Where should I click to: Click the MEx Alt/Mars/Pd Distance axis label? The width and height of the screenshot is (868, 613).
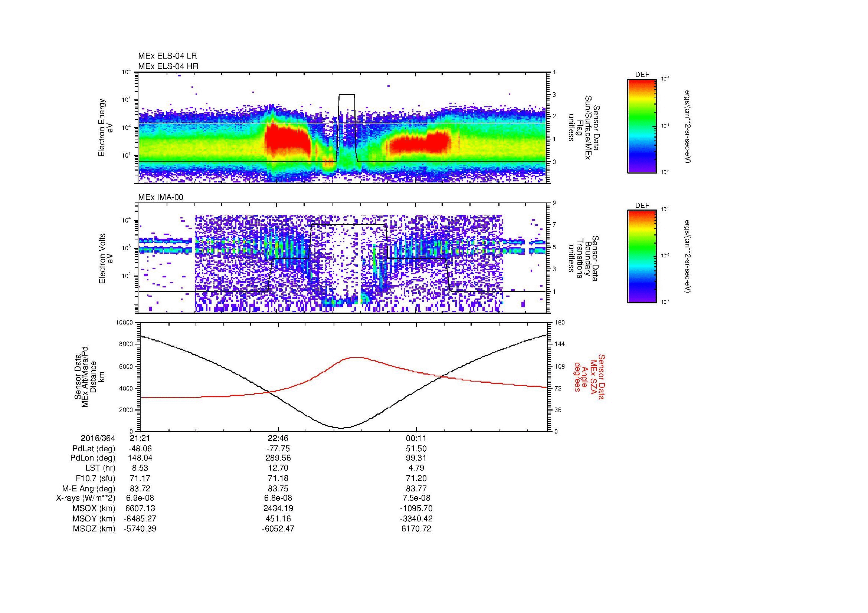click(89, 378)
